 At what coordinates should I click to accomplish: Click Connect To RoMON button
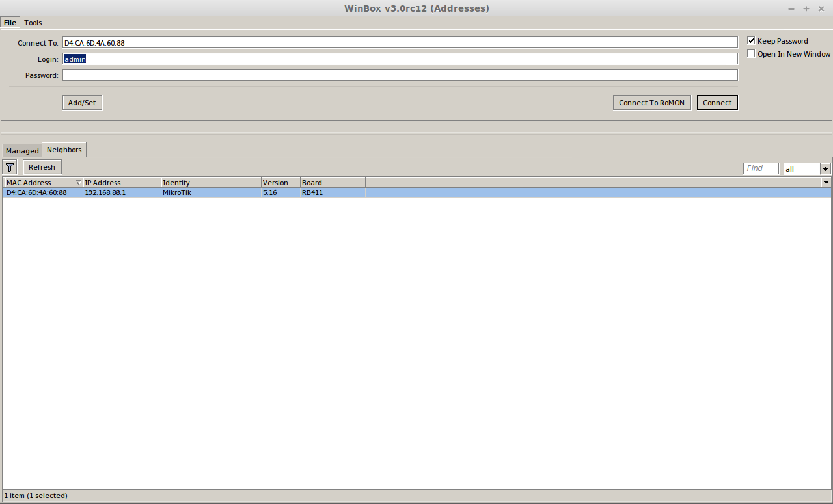tap(651, 103)
